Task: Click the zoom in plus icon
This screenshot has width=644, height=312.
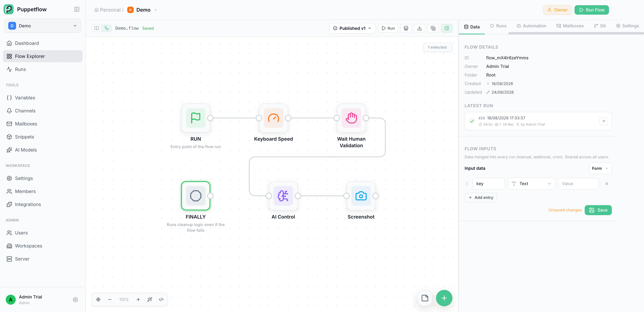Action: tap(138, 299)
